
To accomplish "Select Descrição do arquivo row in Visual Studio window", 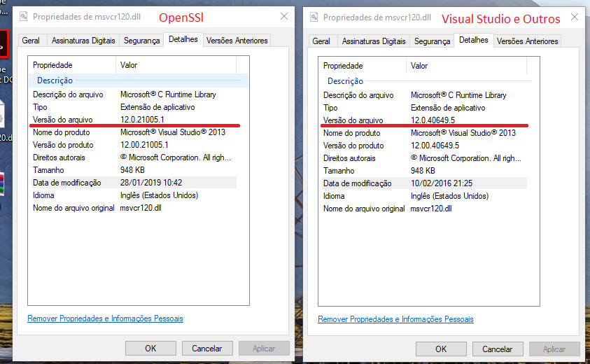I will [x=424, y=95].
